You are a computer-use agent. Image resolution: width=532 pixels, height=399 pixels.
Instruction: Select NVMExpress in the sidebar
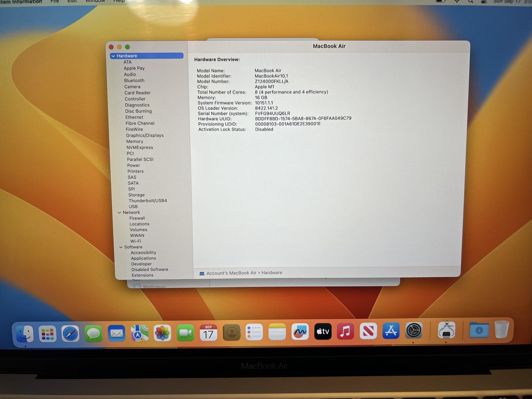click(x=140, y=147)
